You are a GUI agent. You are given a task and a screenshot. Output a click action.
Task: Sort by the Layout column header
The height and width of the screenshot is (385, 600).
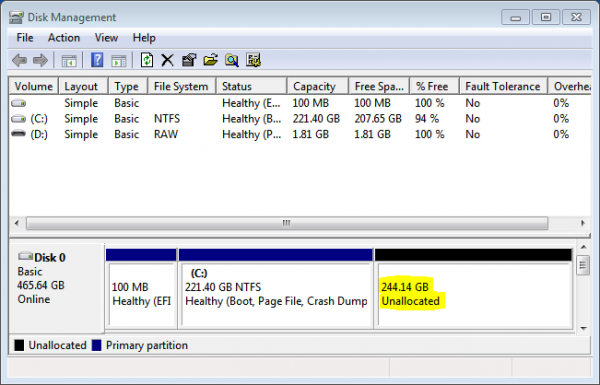(x=83, y=86)
